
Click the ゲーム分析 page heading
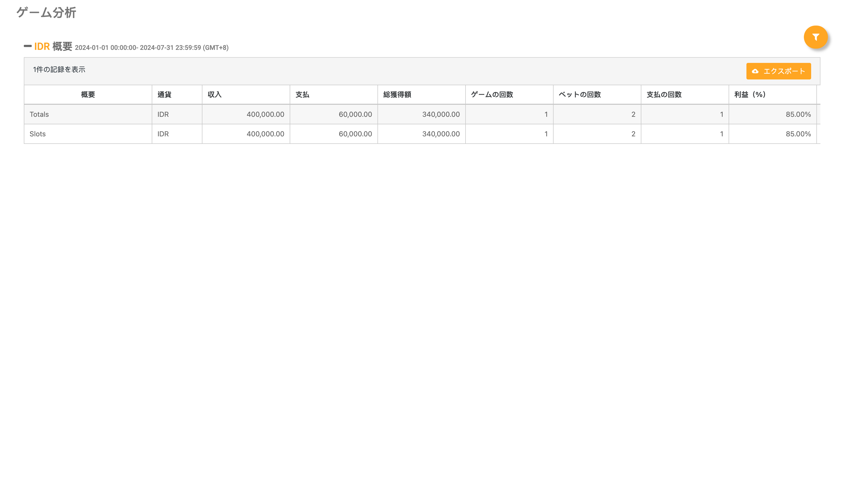pyautogui.click(x=46, y=13)
